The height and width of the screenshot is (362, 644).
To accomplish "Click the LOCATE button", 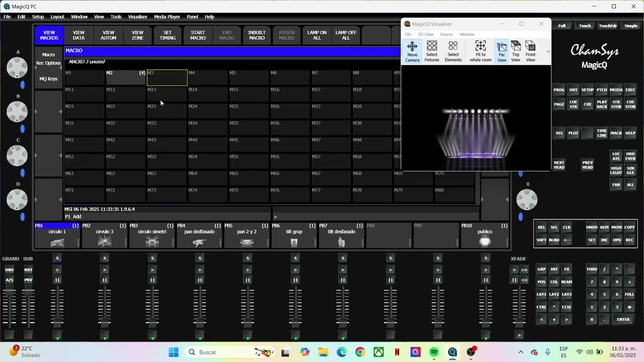I will coord(616,156).
